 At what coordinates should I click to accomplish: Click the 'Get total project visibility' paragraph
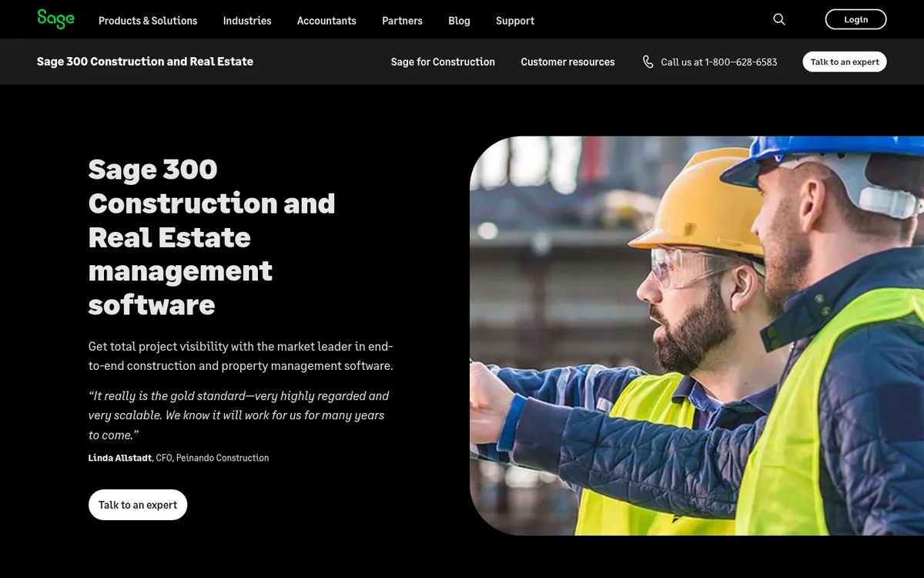tap(241, 356)
